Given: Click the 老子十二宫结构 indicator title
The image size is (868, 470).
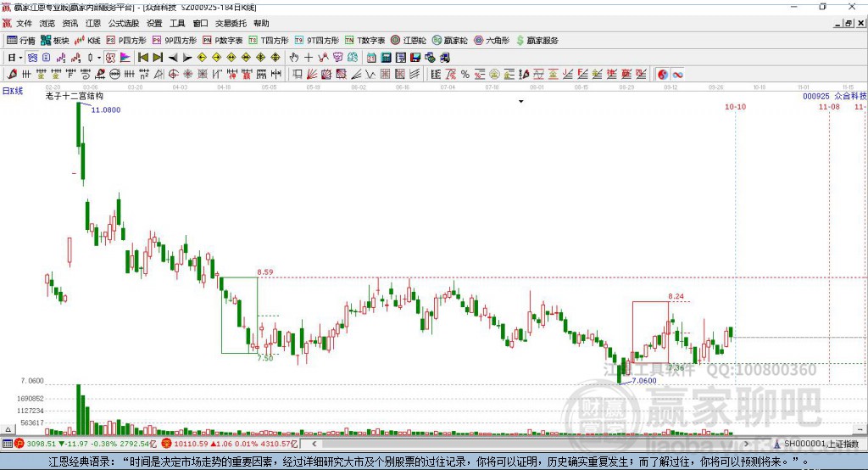Looking at the screenshot, I should [75, 96].
